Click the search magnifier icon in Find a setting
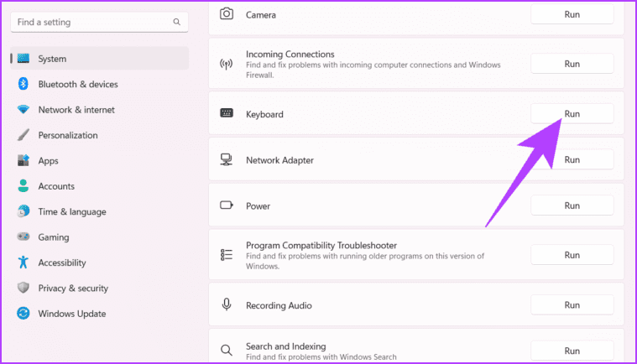The image size is (637, 364). [x=176, y=22]
